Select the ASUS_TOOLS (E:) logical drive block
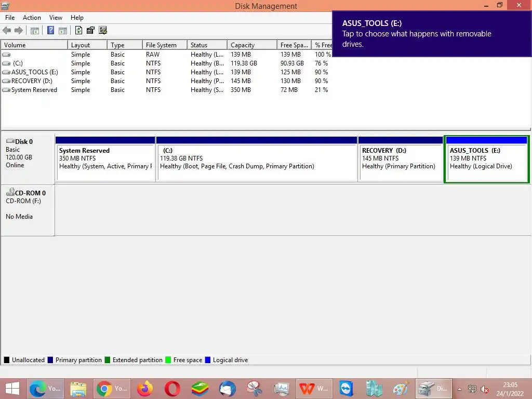This screenshot has width=532, height=399. [486, 159]
